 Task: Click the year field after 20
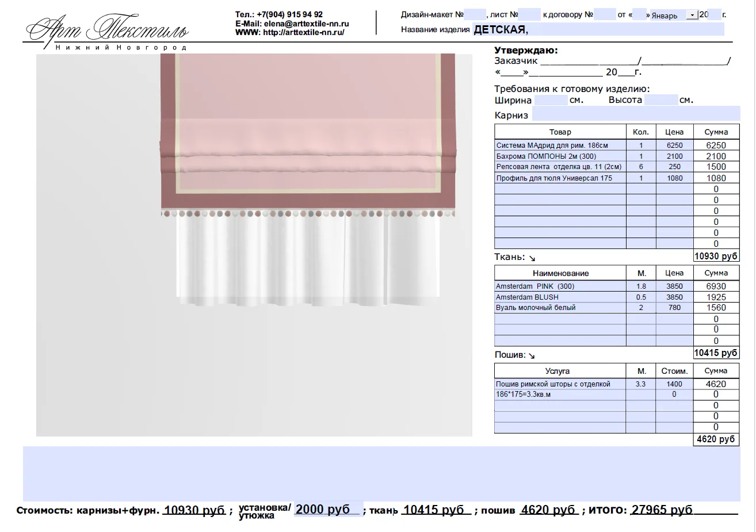point(716,14)
